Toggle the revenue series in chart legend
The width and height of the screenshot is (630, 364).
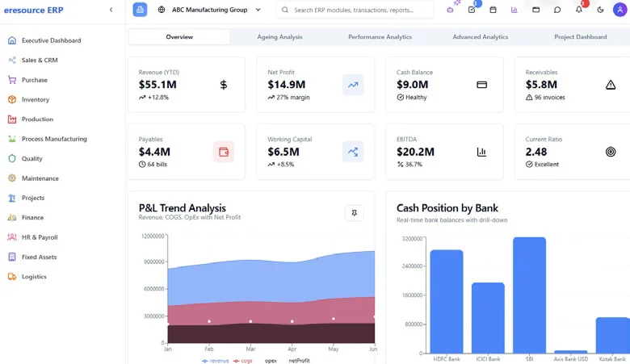point(216,360)
